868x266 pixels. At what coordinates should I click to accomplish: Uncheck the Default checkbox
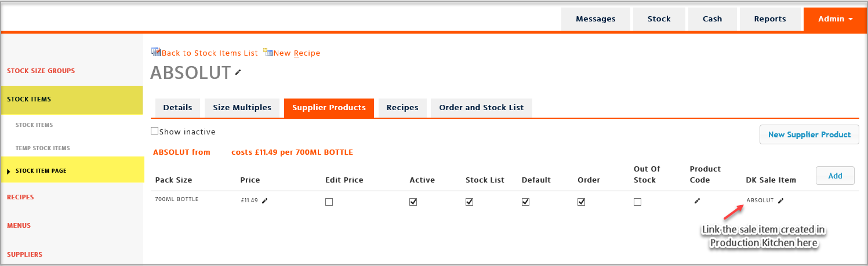[525, 202]
